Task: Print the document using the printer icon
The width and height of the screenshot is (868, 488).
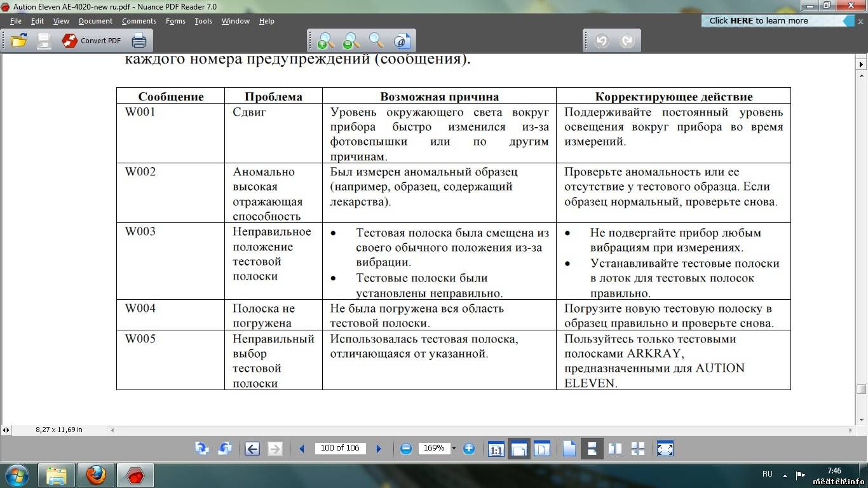Action: (139, 41)
